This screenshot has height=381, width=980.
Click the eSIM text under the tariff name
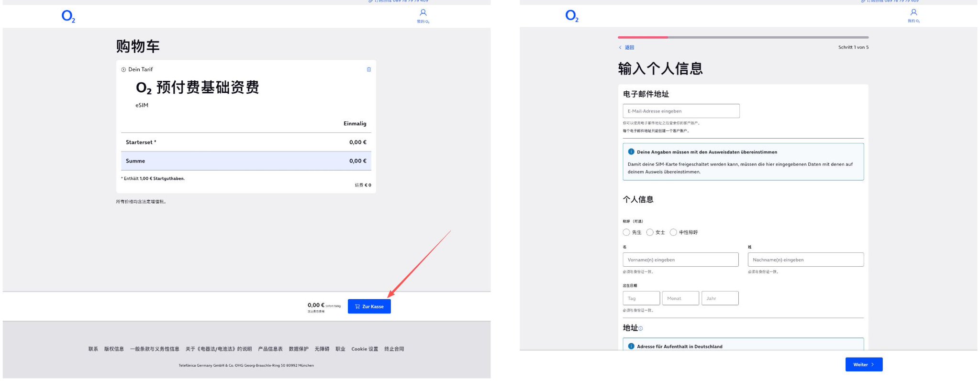[142, 105]
